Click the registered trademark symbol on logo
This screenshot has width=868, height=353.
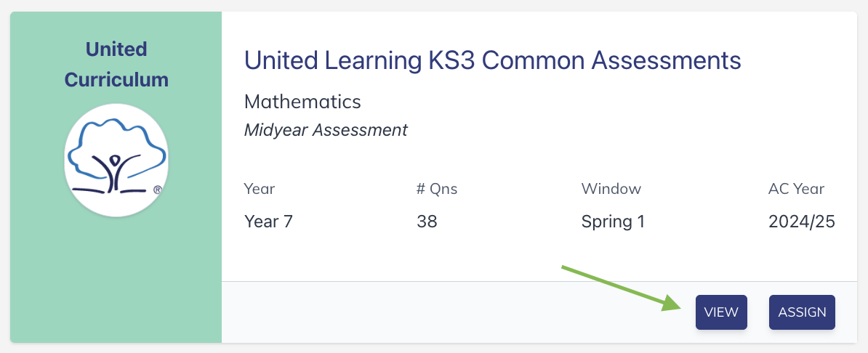(x=157, y=190)
